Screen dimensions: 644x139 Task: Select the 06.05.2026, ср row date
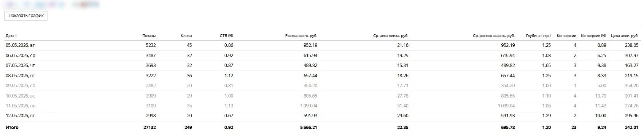(21, 56)
